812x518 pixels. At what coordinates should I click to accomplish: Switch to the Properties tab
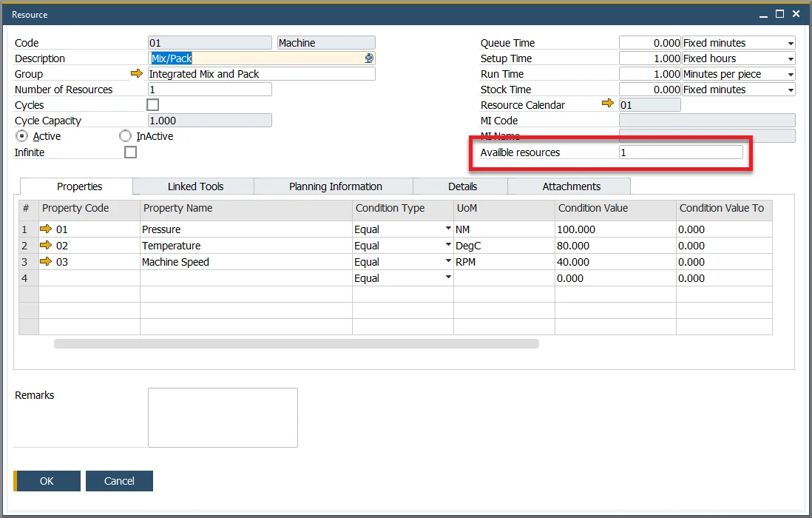[x=76, y=186]
